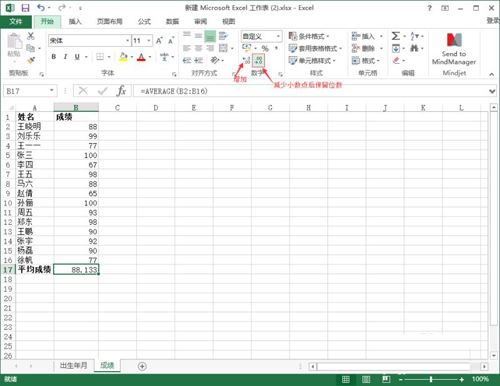This screenshot has width=500, height=386.
Task: Open font color dropdown arrow
Action: pos(150,57)
